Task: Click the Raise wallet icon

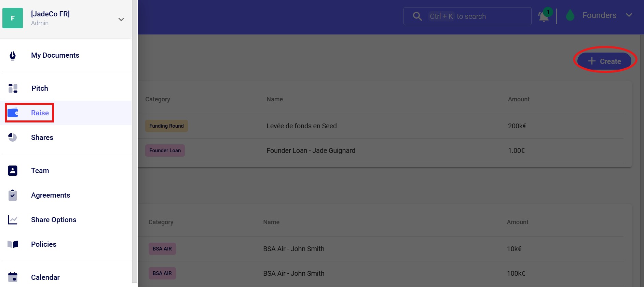Action: coord(13,113)
